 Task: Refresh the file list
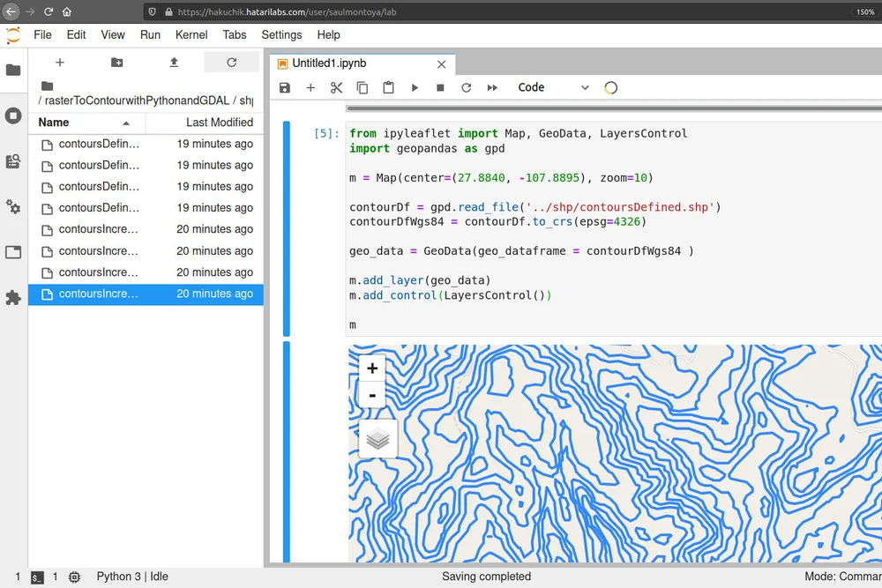point(231,63)
